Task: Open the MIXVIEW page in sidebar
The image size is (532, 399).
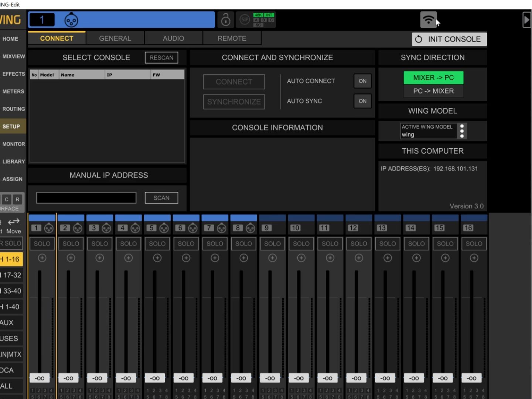Action: coord(13,56)
